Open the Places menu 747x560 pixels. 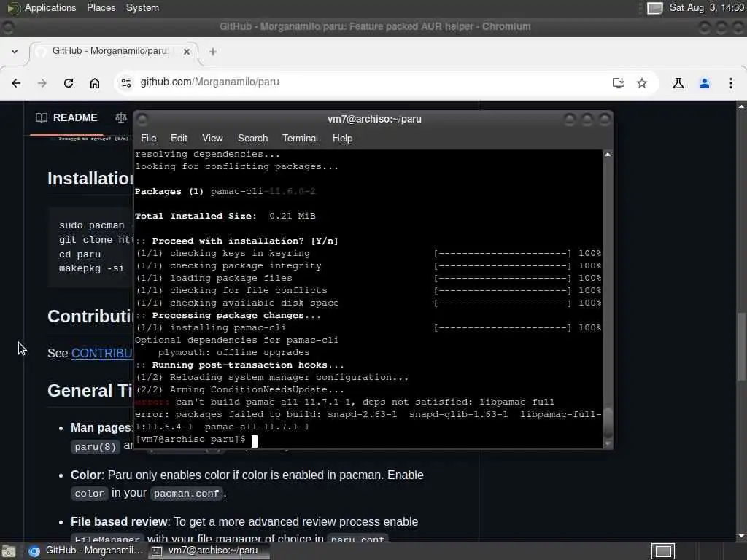point(101,7)
